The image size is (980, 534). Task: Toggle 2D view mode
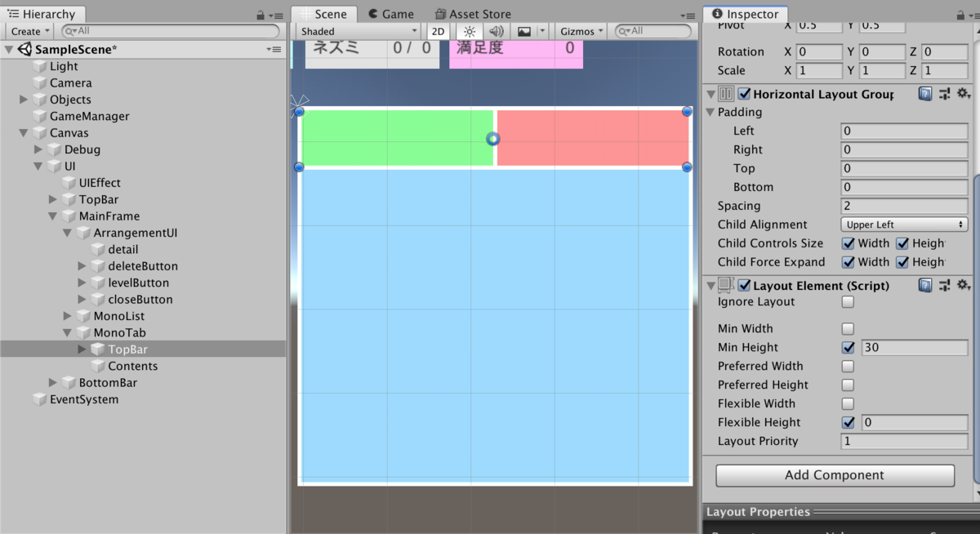click(438, 31)
